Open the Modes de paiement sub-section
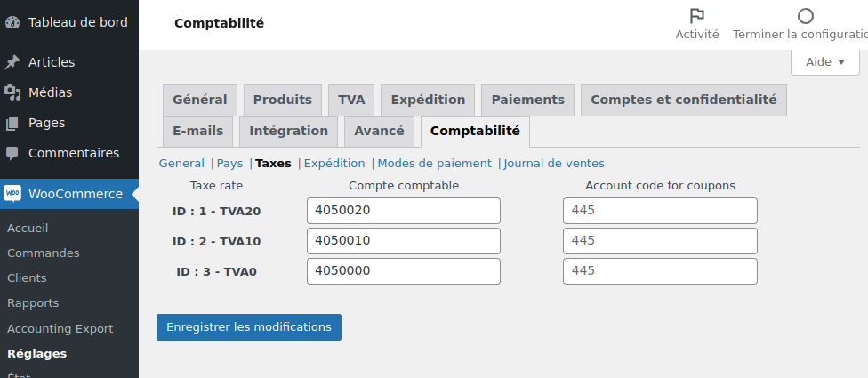868x378 pixels. [x=434, y=164]
